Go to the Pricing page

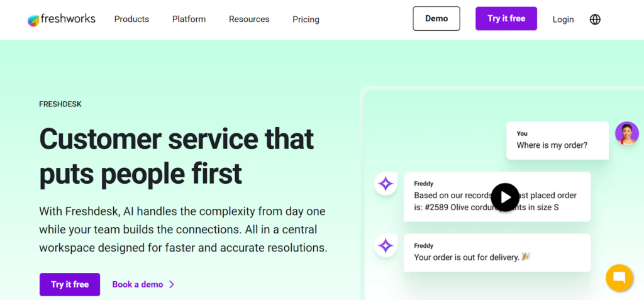306,19
